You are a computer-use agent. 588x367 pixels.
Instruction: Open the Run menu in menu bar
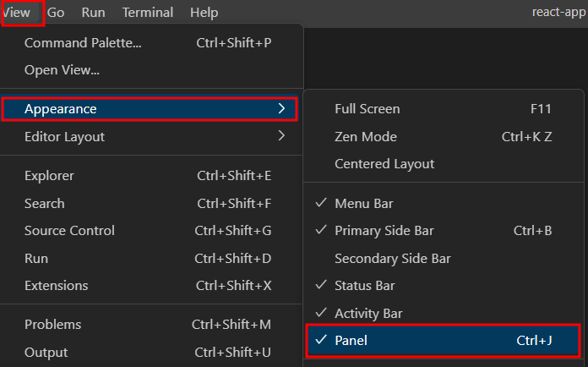94,13
